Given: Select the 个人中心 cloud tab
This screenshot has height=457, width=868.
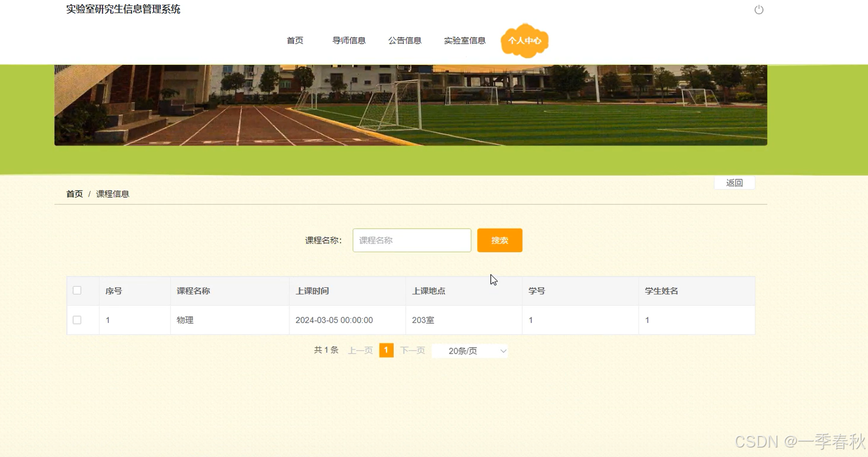Looking at the screenshot, I should (x=525, y=40).
